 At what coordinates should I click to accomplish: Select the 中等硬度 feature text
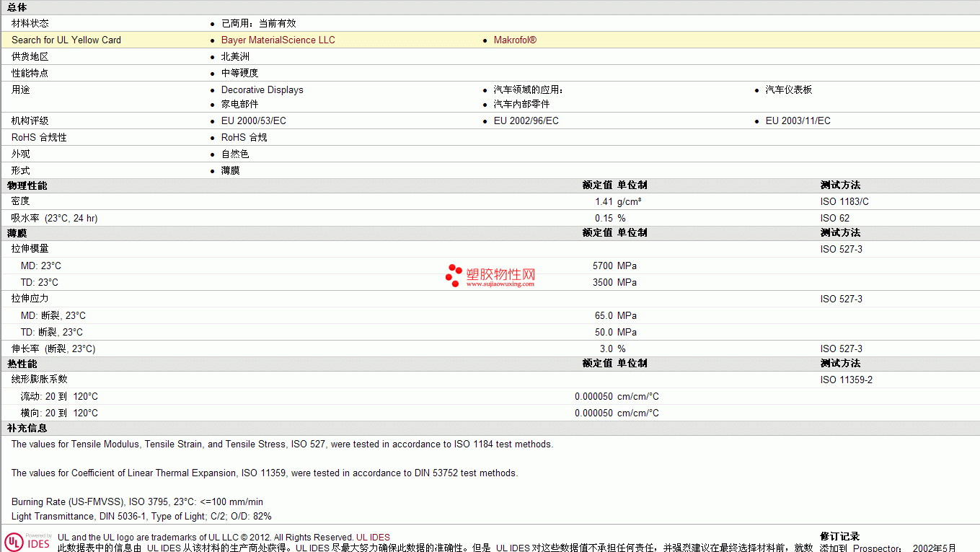tap(239, 73)
